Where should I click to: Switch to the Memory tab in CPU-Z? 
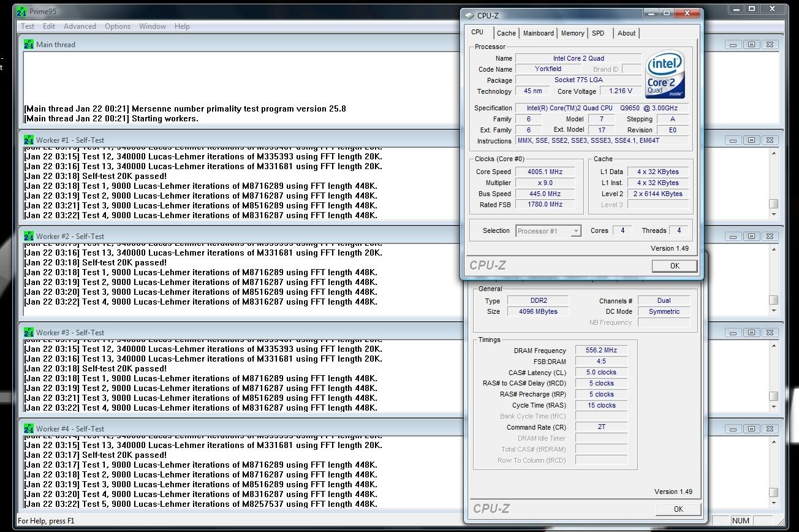572,33
